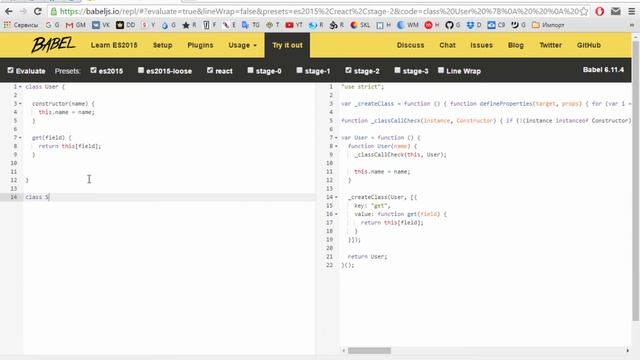Click the page vertical scrollbar thumb
640x360 pixels.
[636, 181]
